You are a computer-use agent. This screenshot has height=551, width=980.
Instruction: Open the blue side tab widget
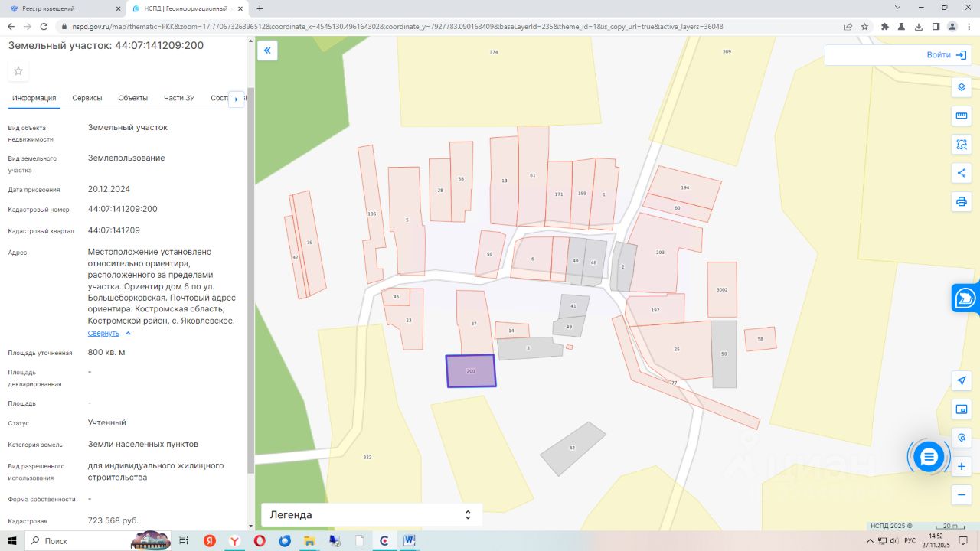click(965, 298)
